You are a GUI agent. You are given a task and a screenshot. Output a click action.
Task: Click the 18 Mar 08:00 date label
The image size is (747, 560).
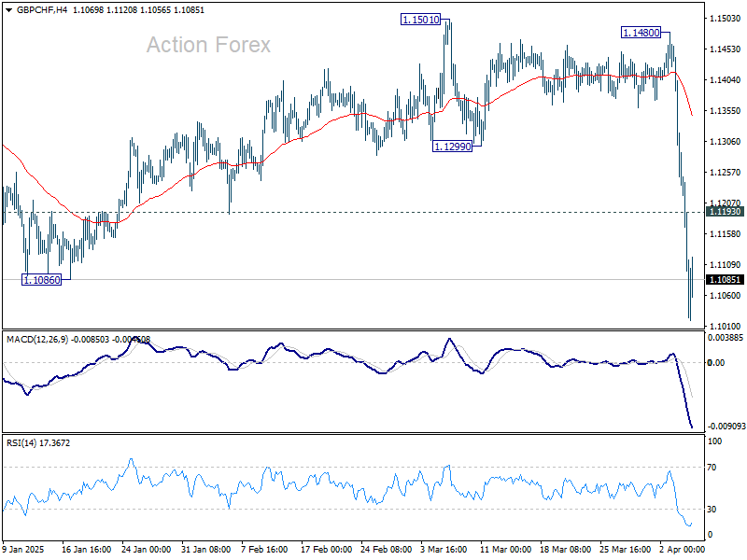(x=566, y=549)
